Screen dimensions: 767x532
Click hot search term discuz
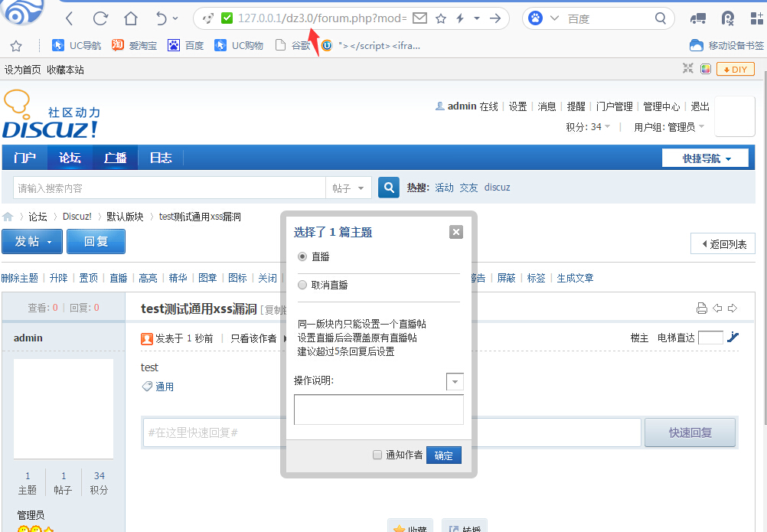[497, 188]
